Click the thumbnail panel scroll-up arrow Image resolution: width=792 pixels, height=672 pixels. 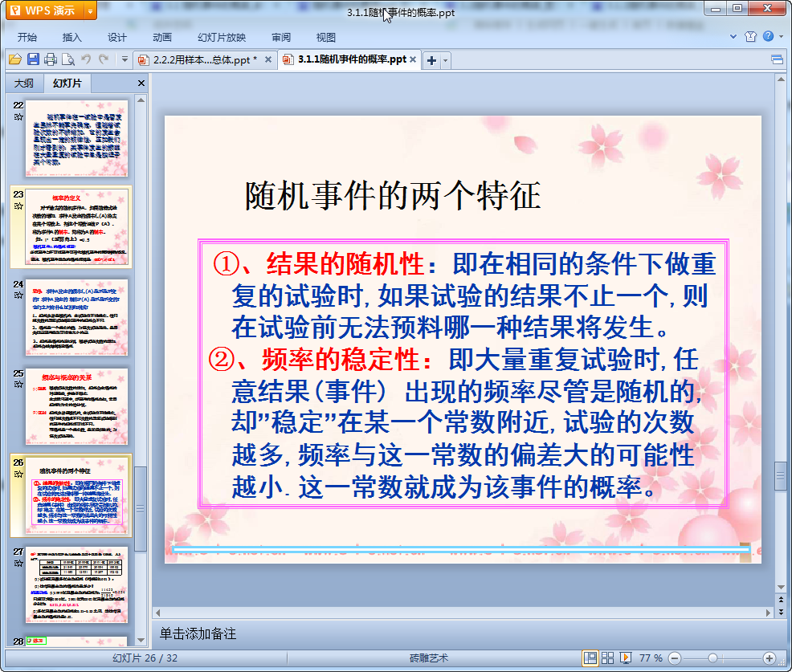point(141,100)
